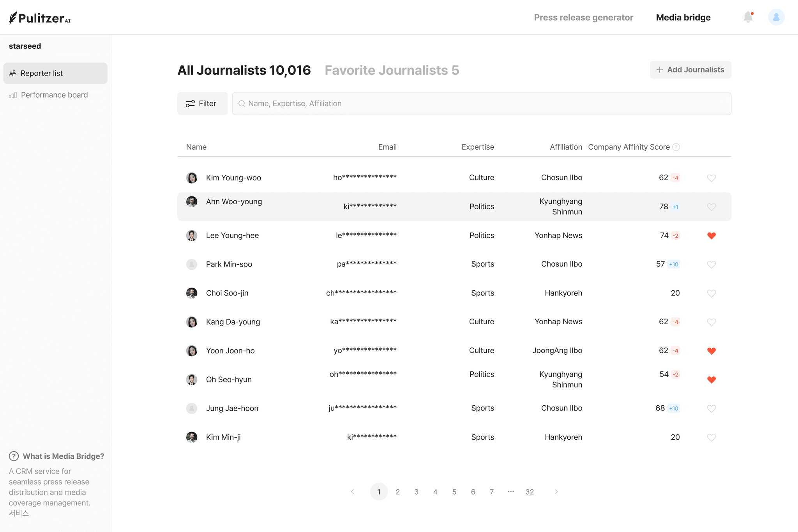Click the Reporter list people icon

(13, 73)
